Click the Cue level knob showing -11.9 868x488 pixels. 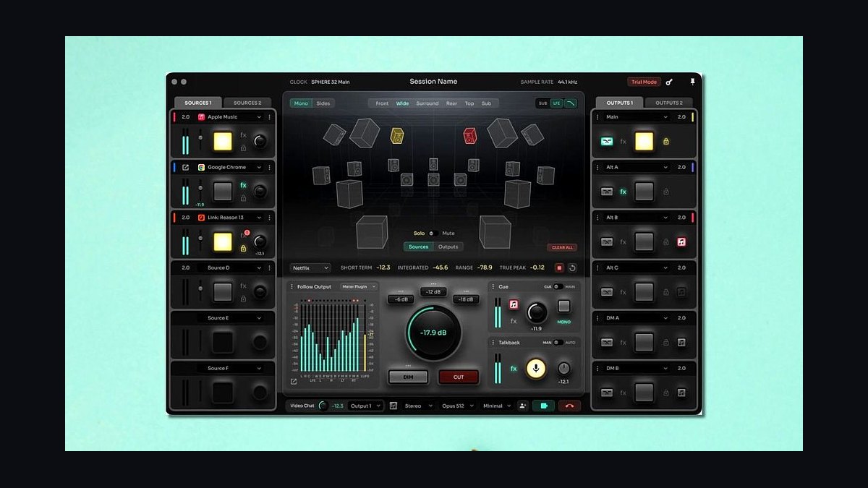[537, 312]
